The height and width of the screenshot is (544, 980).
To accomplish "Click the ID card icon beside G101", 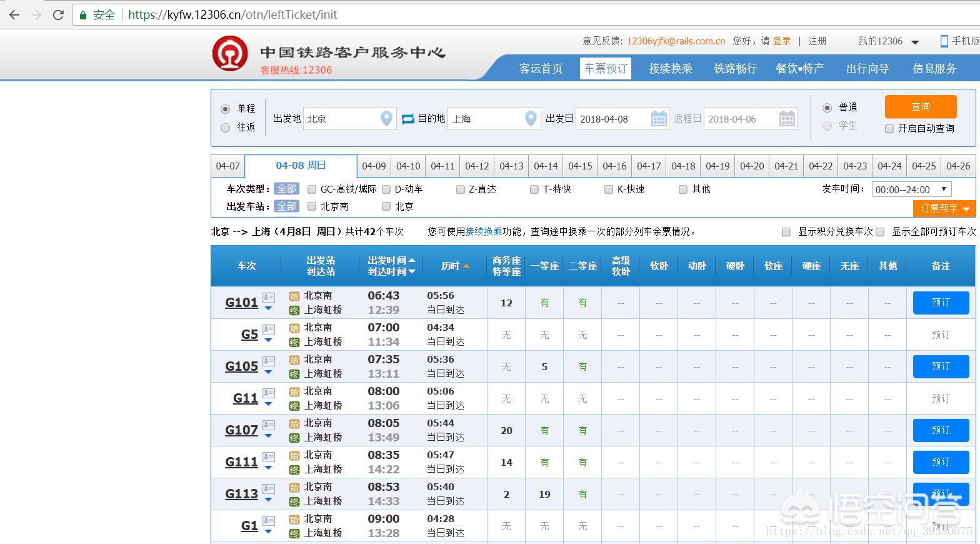I will pyautogui.click(x=269, y=297).
